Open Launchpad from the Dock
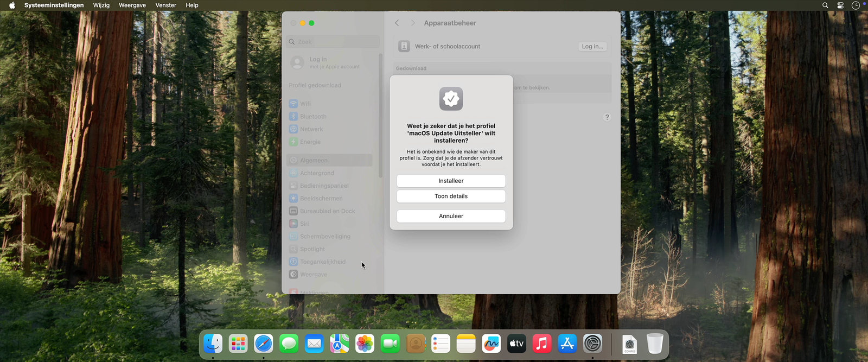The image size is (868, 362). coord(238,344)
